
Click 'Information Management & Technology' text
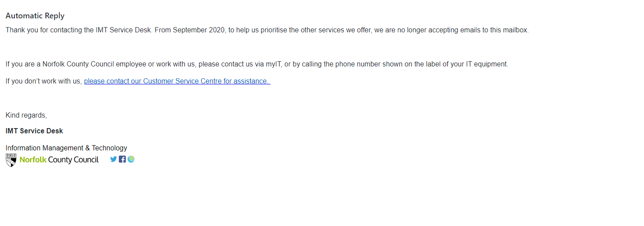pos(66,148)
